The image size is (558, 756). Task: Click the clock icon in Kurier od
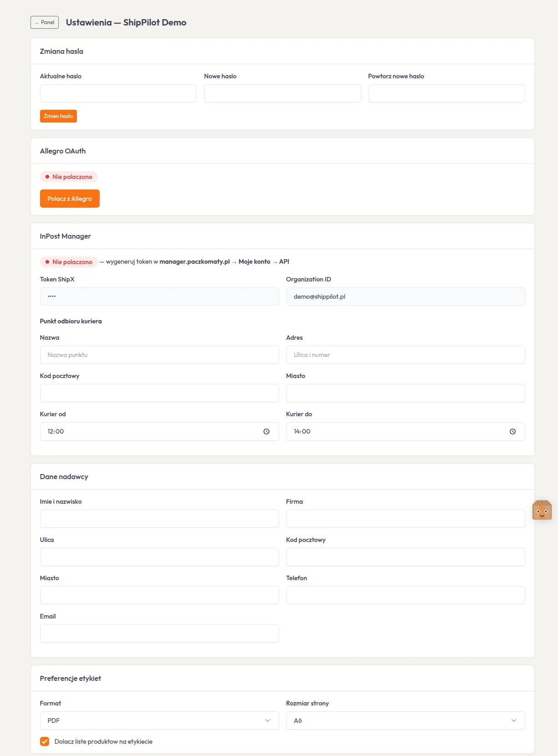click(266, 431)
